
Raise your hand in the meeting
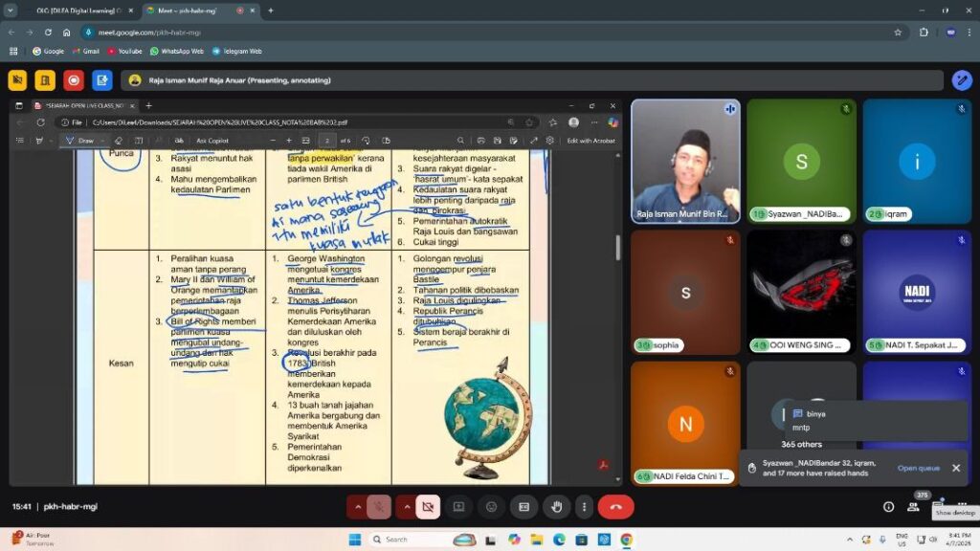pos(556,506)
